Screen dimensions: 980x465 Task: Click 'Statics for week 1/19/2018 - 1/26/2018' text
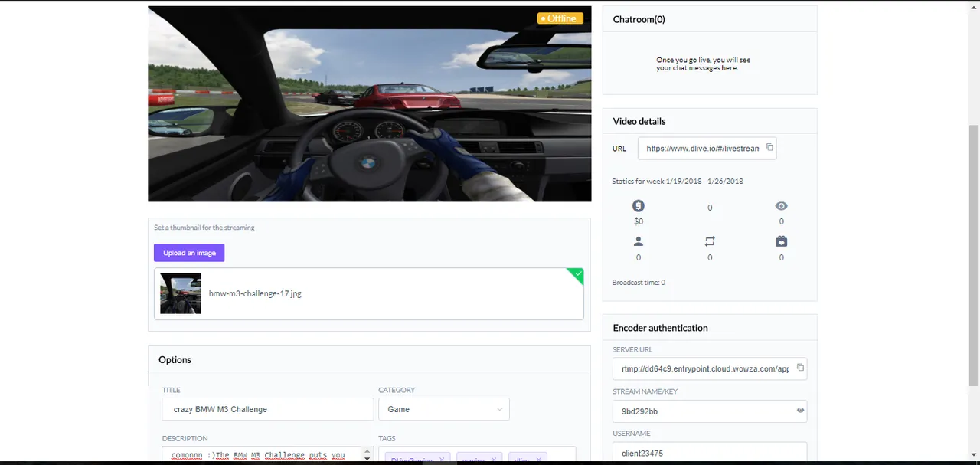[678, 182]
